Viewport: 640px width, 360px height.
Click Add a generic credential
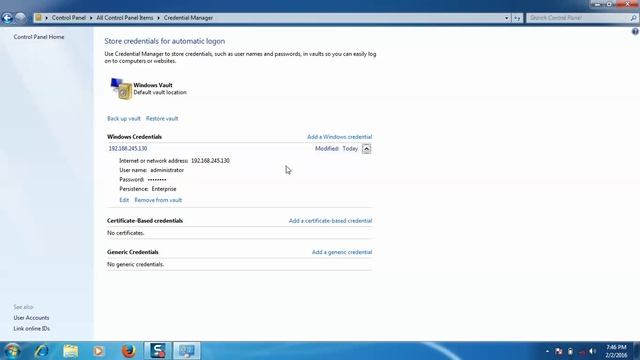[342, 252]
